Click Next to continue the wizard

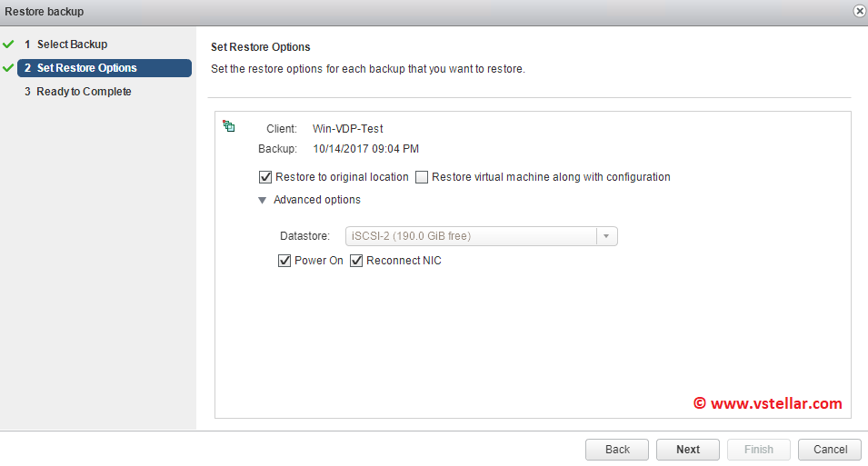point(688,449)
